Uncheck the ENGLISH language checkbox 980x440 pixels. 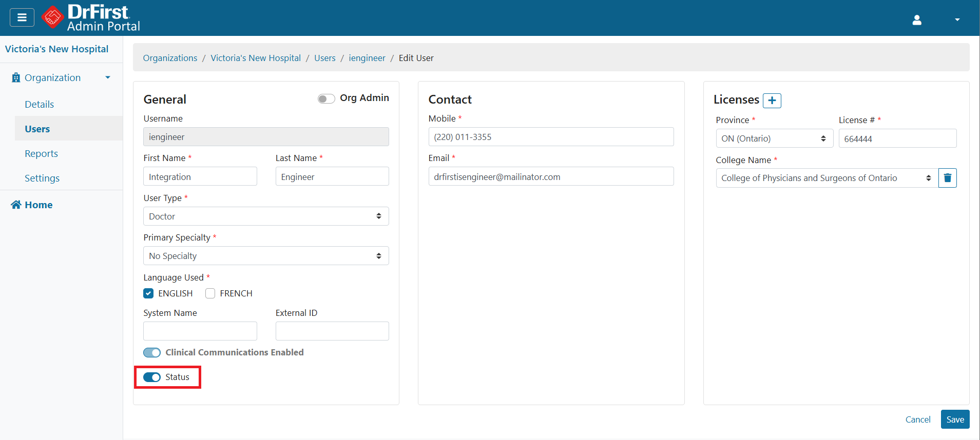[x=148, y=293]
